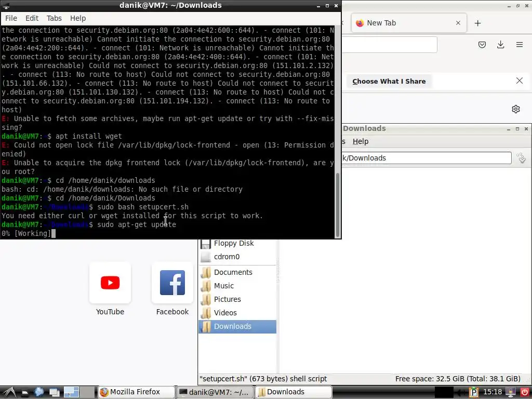Switch to Mozilla Firefox taskbar button
This screenshot has width=532, height=399.
(137, 392)
